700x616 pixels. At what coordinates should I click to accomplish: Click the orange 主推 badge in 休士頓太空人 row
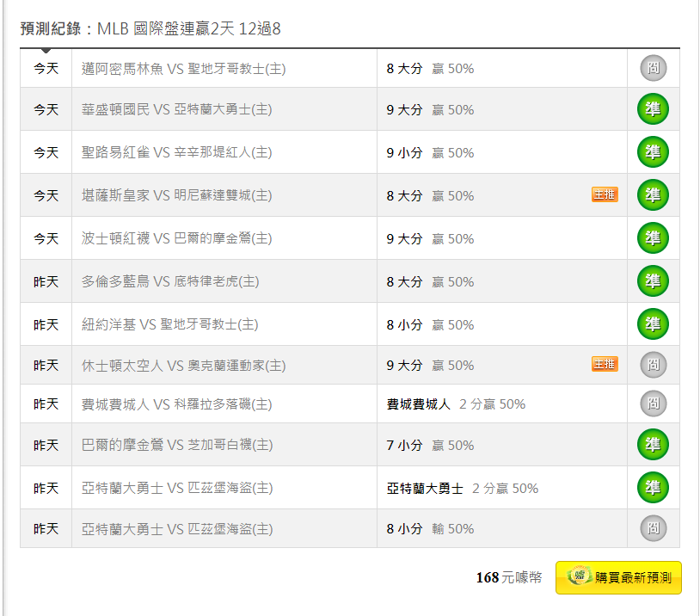(x=605, y=364)
